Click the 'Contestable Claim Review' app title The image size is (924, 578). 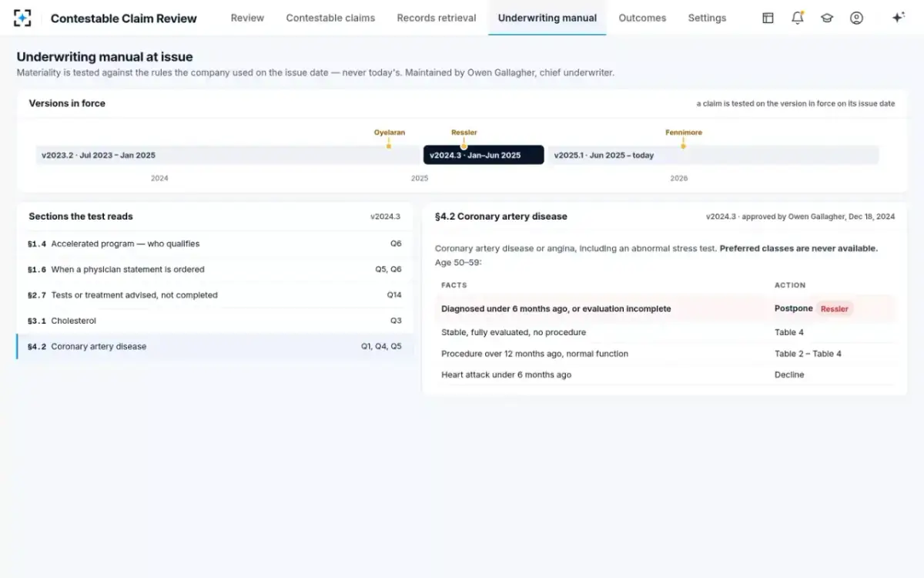[124, 18]
